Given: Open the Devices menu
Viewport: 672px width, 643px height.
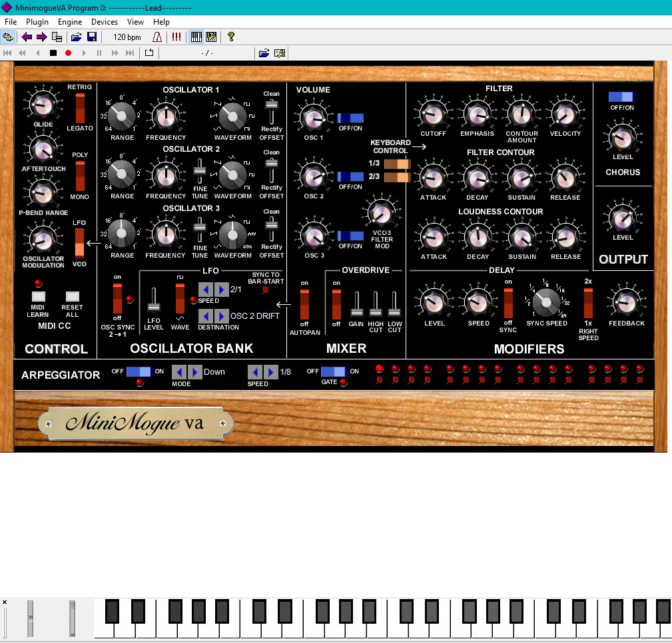Looking at the screenshot, I should [x=105, y=22].
